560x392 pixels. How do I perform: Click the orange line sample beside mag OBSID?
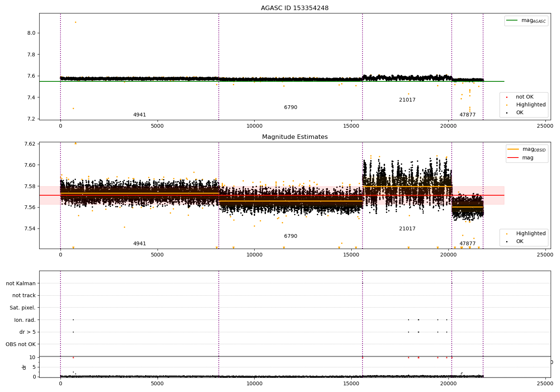(513, 149)
